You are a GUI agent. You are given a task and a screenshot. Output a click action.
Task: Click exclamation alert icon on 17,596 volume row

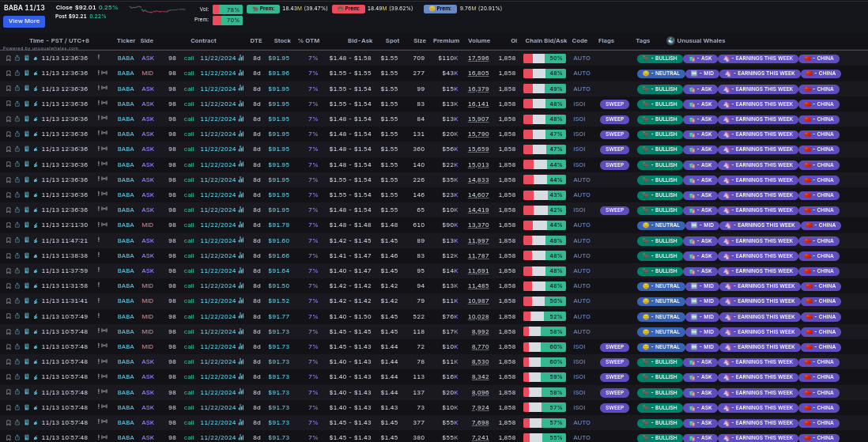pyautogui.click(x=99, y=58)
